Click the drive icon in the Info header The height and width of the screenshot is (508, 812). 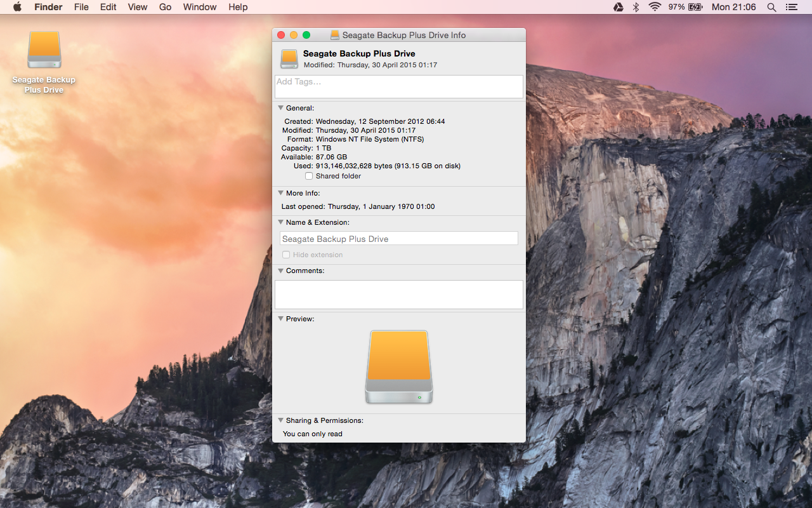(289, 59)
